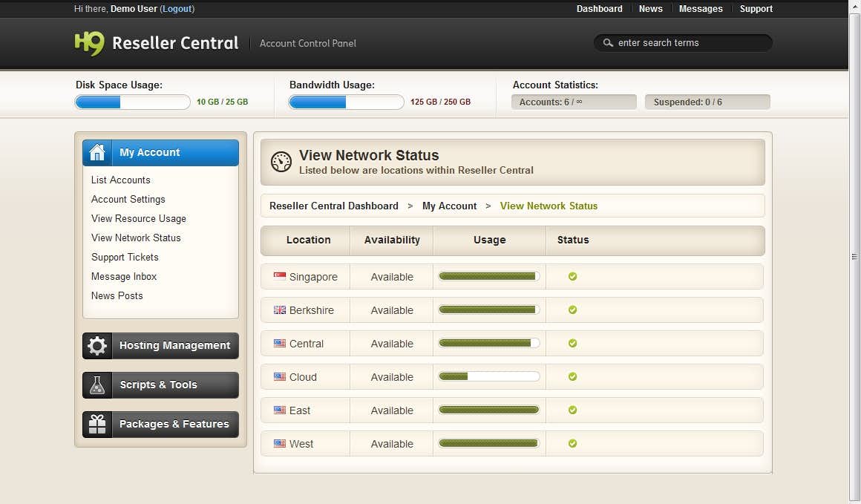Expand the Hosting Management section

point(174,346)
